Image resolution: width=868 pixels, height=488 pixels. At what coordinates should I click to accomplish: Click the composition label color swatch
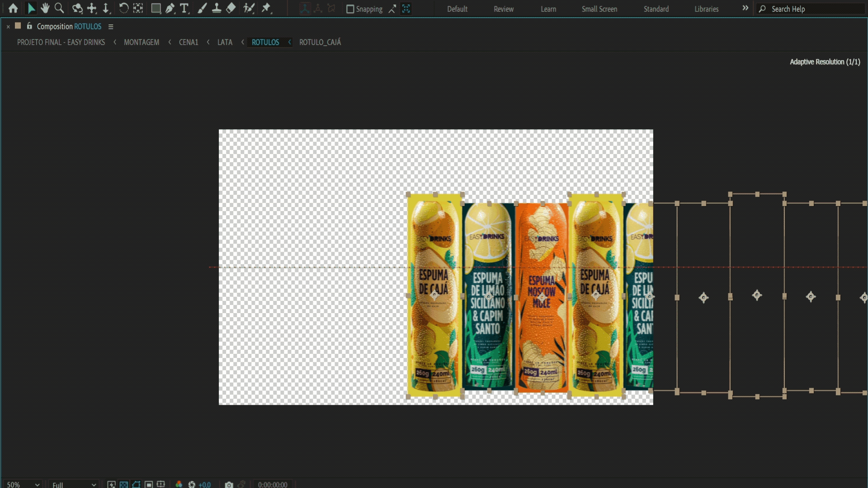coord(18,26)
